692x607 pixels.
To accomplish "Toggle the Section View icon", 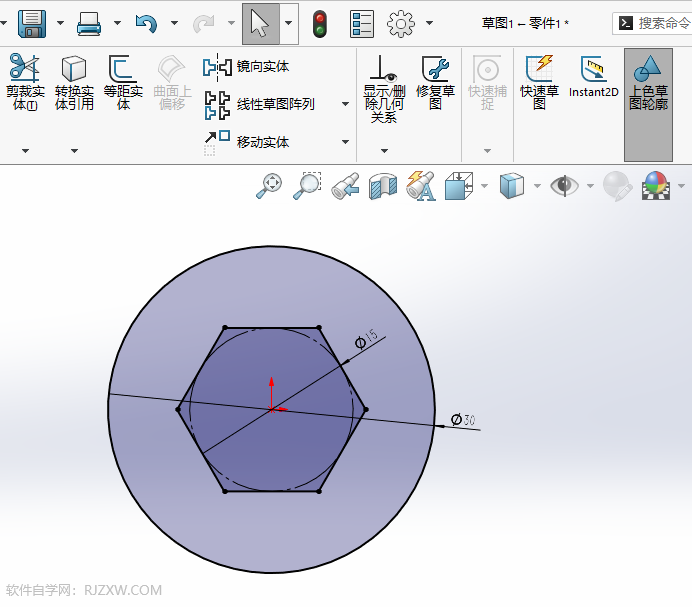I will (383, 186).
